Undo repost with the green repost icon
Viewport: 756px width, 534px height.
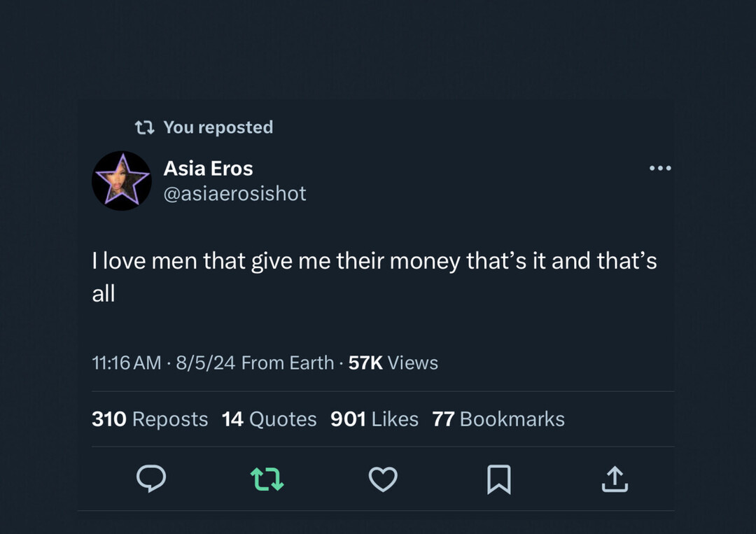point(267,479)
